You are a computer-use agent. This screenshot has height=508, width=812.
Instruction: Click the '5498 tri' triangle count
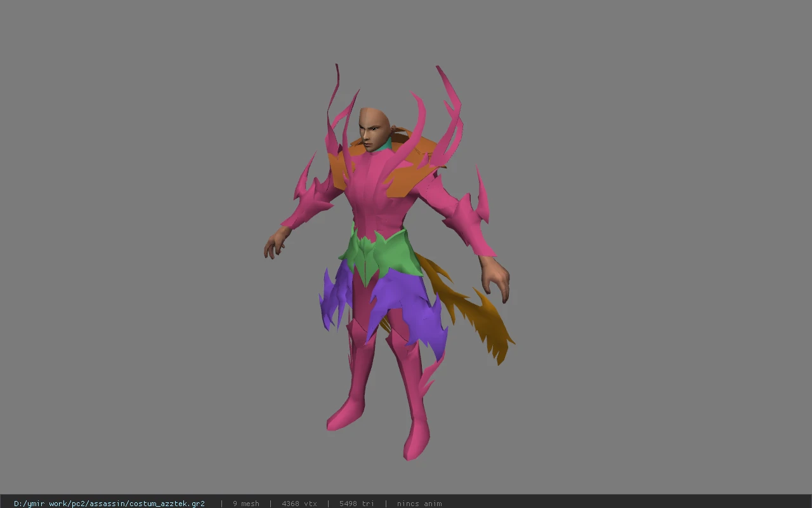coord(357,504)
